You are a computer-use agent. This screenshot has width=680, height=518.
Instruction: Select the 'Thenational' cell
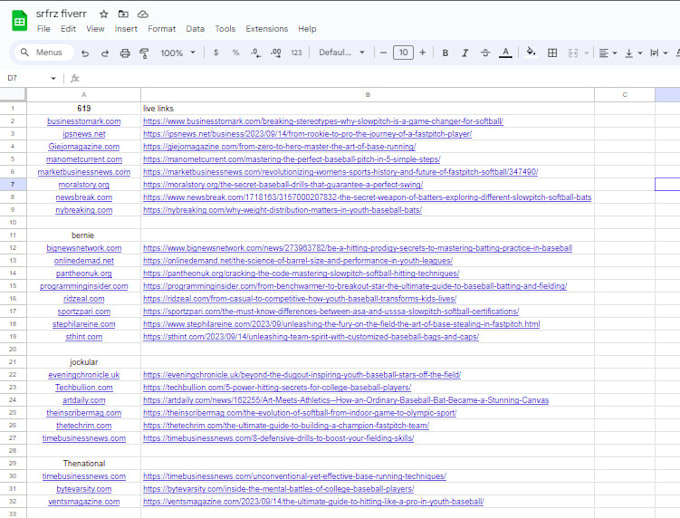pyautogui.click(x=84, y=463)
